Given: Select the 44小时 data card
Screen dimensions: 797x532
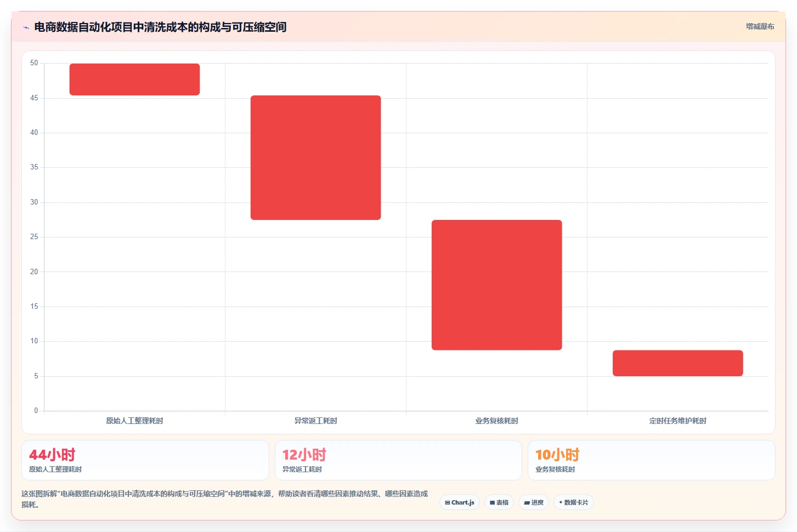Looking at the screenshot, I should (x=145, y=460).
